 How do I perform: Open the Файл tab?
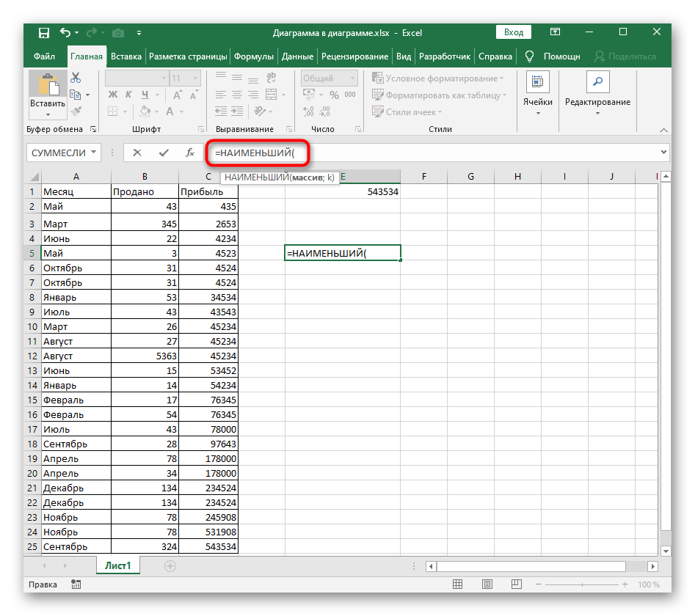point(44,56)
